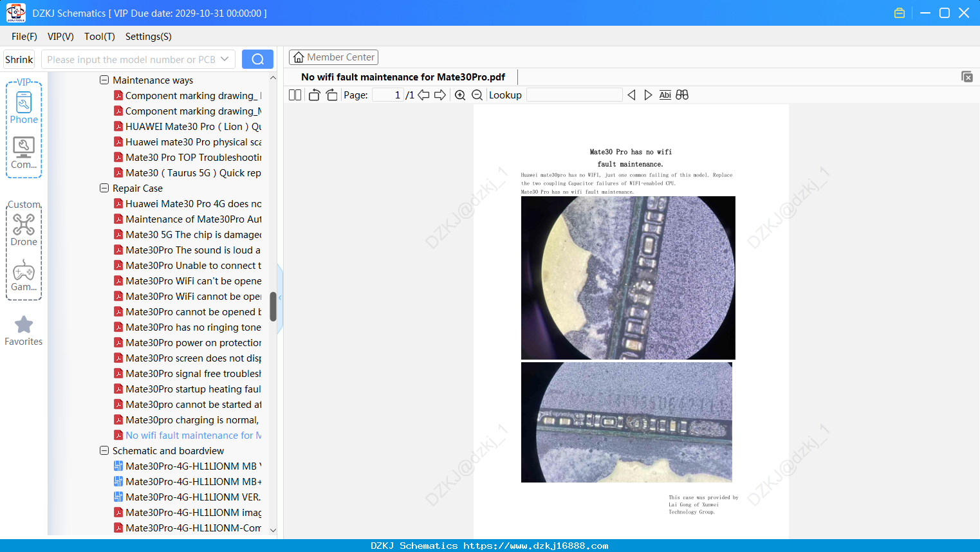The image size is (980, 552).
Task: Find previous lookup match
Action: [631, 95]
